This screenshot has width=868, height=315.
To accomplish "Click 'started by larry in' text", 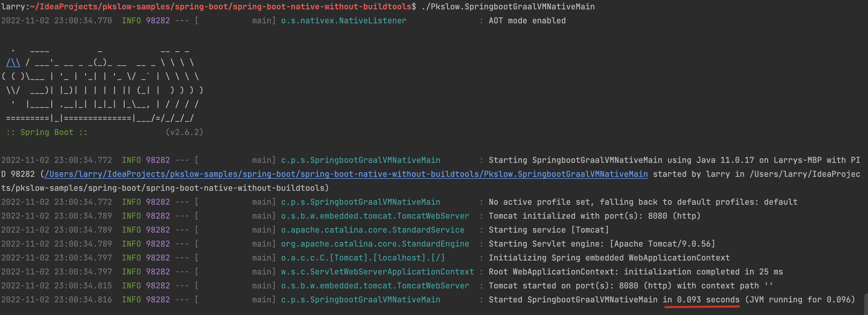I will (x=698, y=174).
